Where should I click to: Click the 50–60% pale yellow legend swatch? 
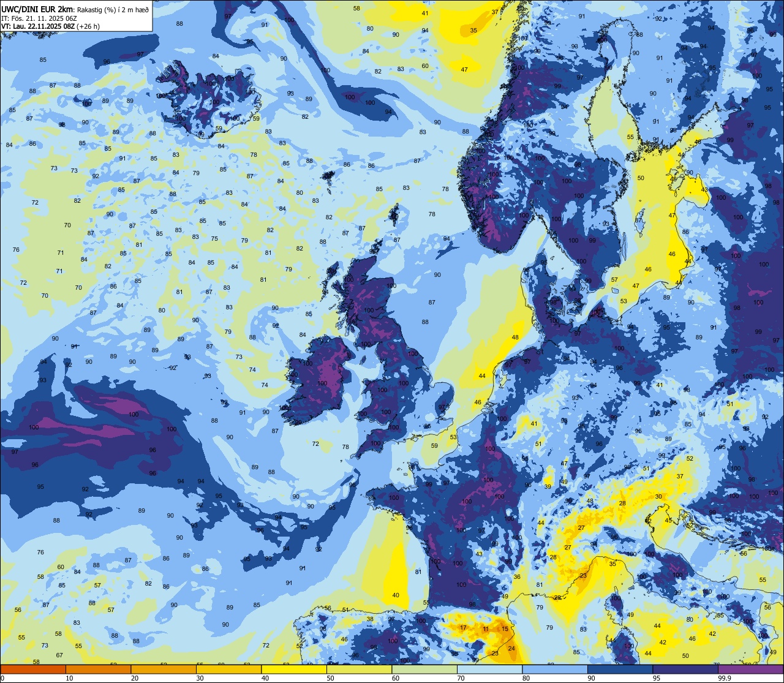(x=359, y=669)
